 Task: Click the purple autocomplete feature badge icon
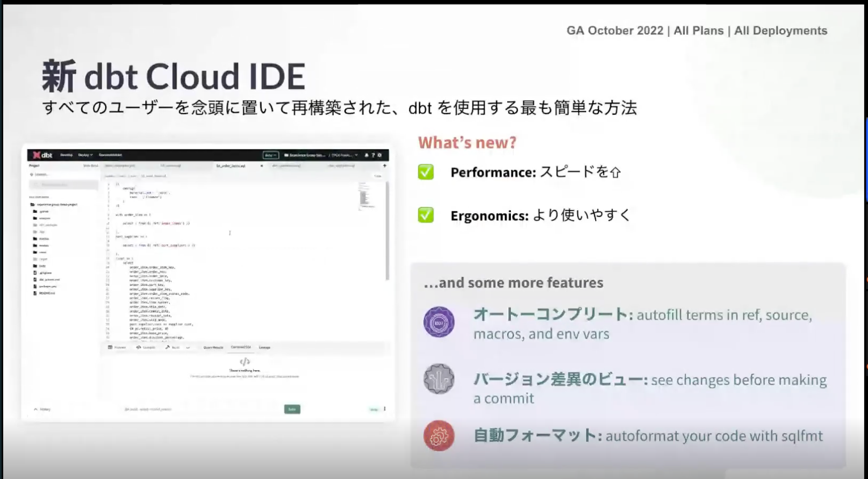(439, 322)
